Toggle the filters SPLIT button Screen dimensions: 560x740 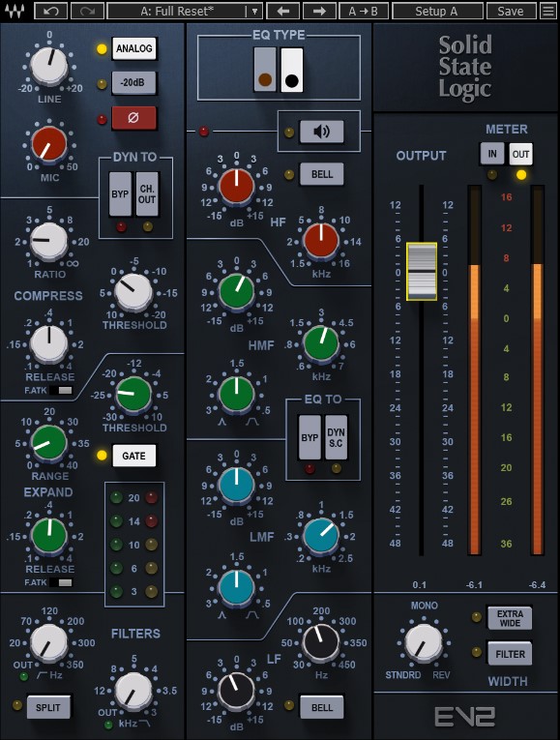tap(48, 707)
